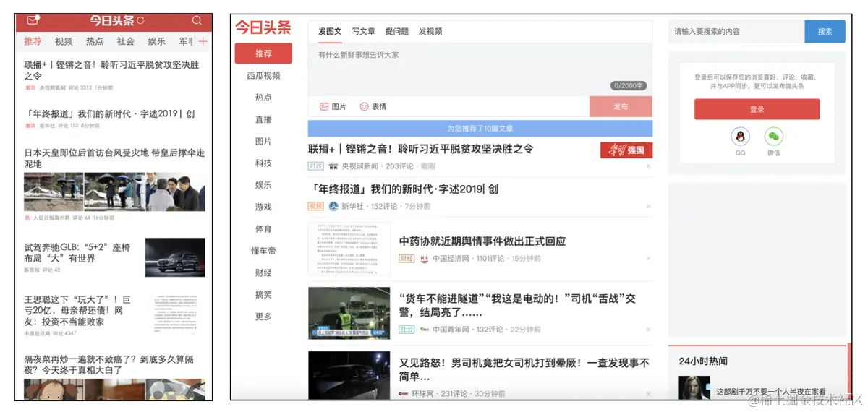Switch to the 提问题 tab
The image size is (868, 412).
coord(397,31)
